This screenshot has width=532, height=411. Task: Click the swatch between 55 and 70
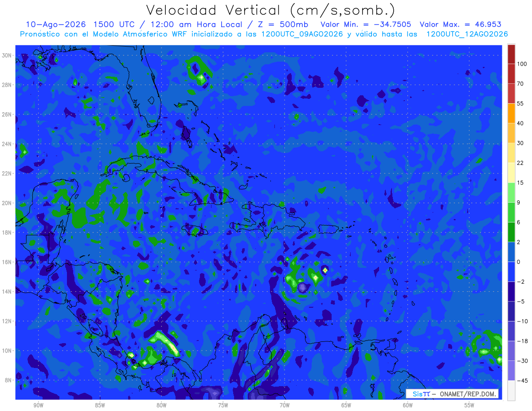click(x=511, y=94)
